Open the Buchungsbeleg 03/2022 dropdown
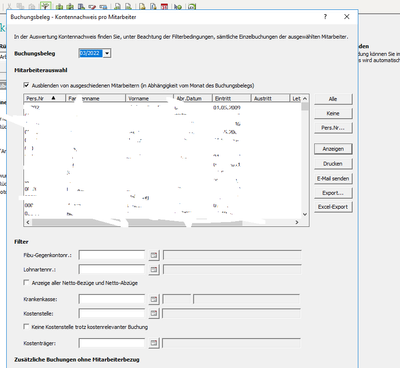Screen dimensions: 400x368 coord(107,53)
